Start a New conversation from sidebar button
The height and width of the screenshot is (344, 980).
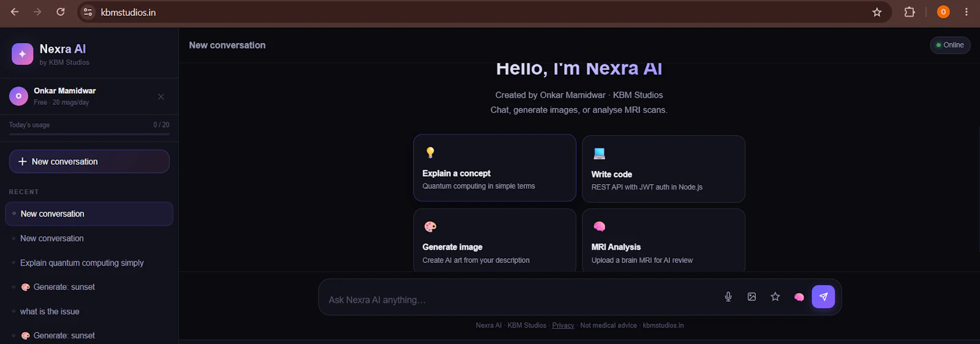point(89,161)
